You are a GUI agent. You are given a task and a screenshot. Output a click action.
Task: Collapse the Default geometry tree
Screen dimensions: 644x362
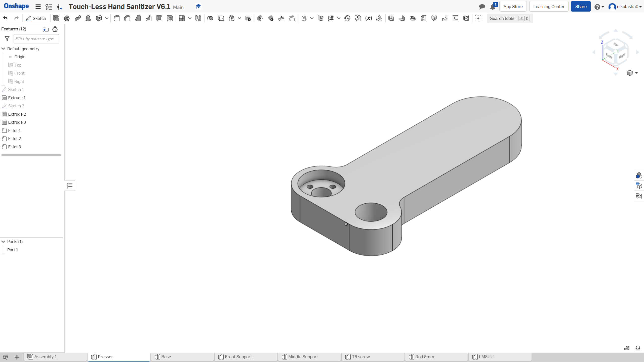[x=3, y=49]
